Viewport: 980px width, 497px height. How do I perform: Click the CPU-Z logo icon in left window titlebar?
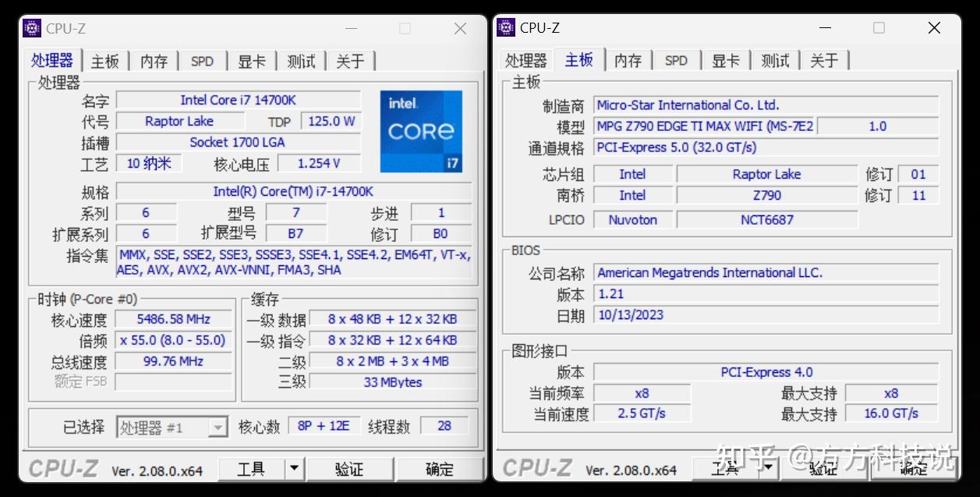(30, 27)
